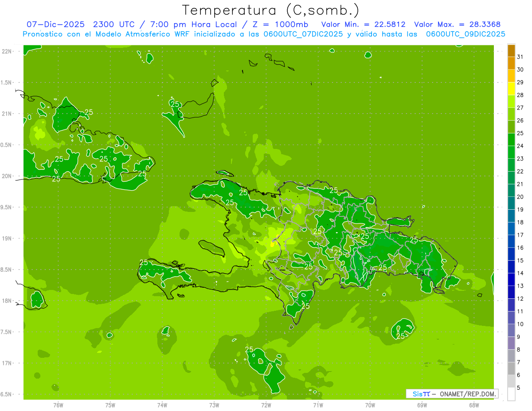Image resolution: width=532 pixels, height=411 pixels.
Task: Select the init time "0600UTC_07DIC2025"
Action: coord(301,34)
